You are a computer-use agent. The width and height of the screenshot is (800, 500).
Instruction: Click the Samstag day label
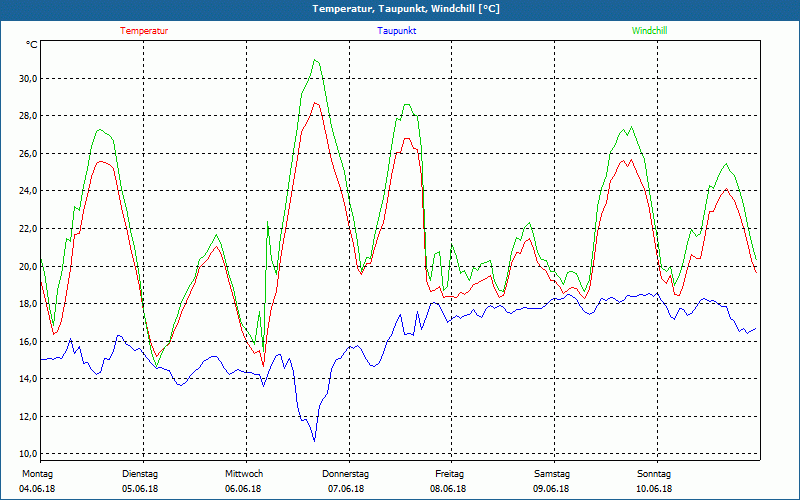point(552,474)
